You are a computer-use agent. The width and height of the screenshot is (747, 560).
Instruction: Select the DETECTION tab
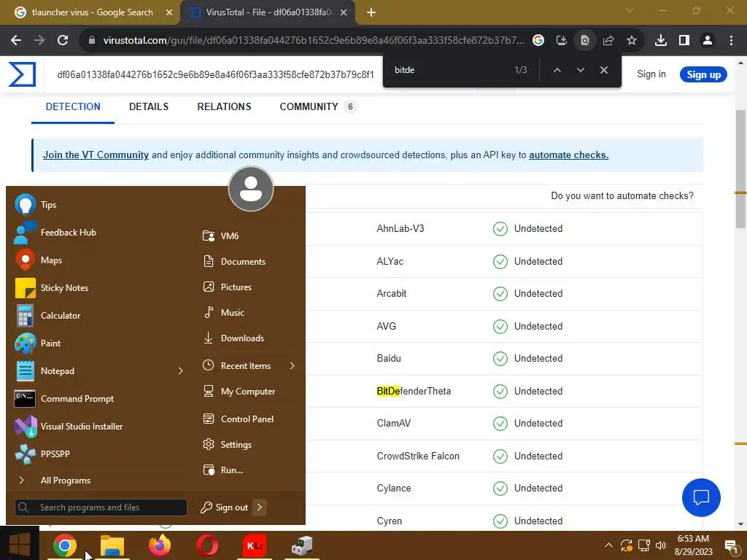73,106
